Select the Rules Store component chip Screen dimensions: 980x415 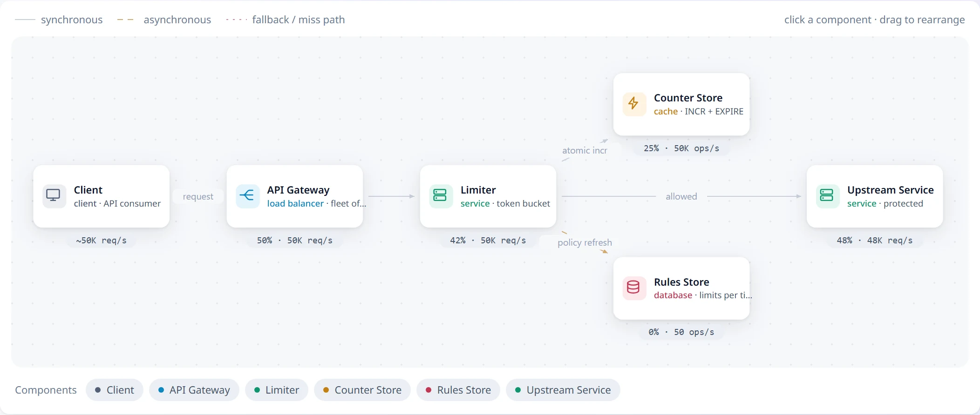click(x=458, y=390)
